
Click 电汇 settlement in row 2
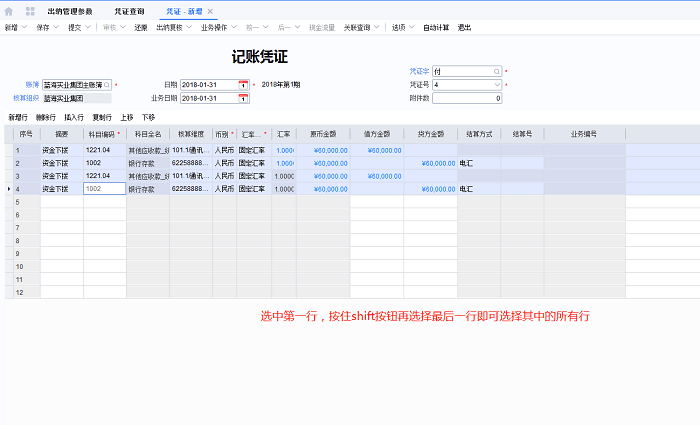pyautogui.click(x=466, y=163)
